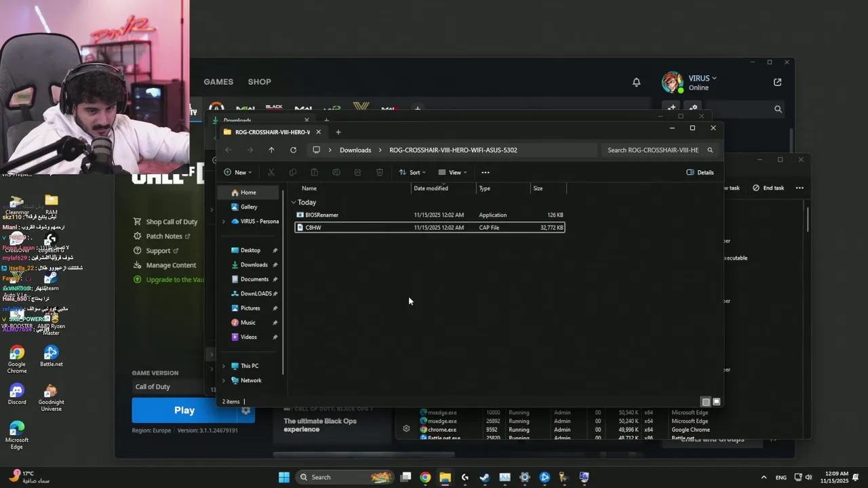This screenshot has height=488, width=868.
Task: Click the Delete trash icon in Explorer
Action: point(380,172)
